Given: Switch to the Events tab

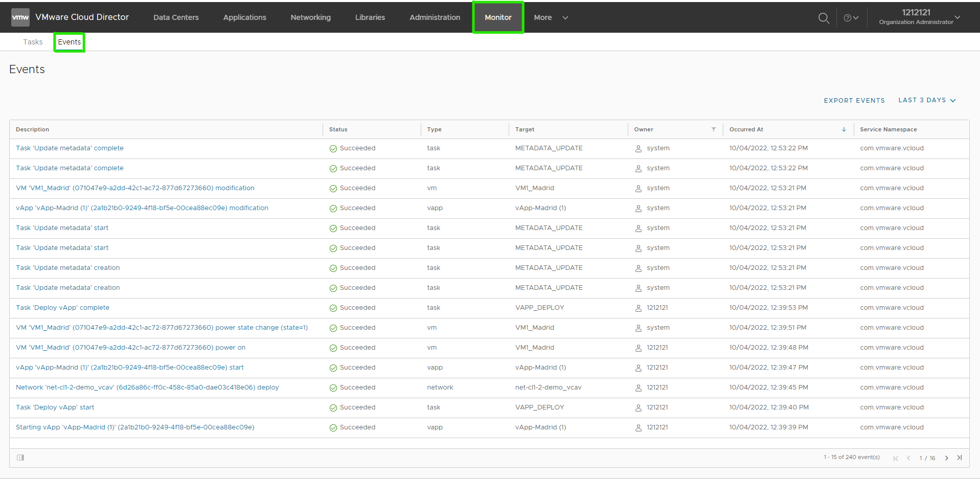Looking at the screenshot, I should tap(69, 42).
